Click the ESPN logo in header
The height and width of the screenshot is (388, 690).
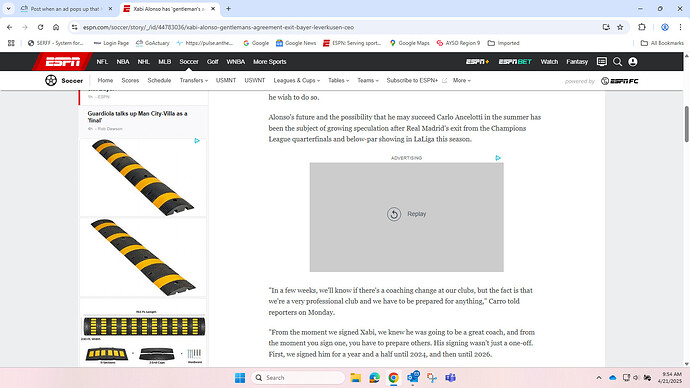point(62,62)
